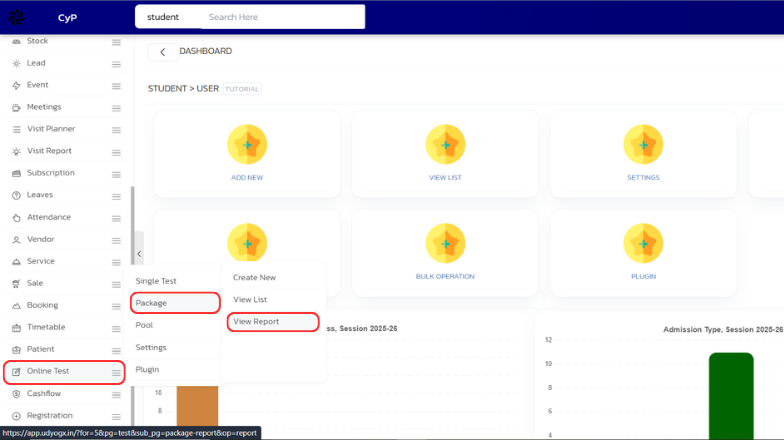This screenshot has height=440, width=784.
Task: Click the Plugin tile star icon
Action: click(643, 243)
